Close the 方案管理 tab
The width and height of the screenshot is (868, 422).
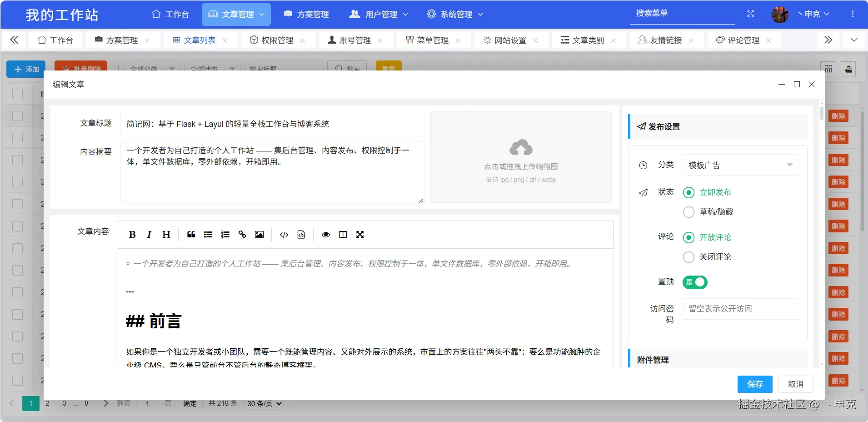click(147, 40)
